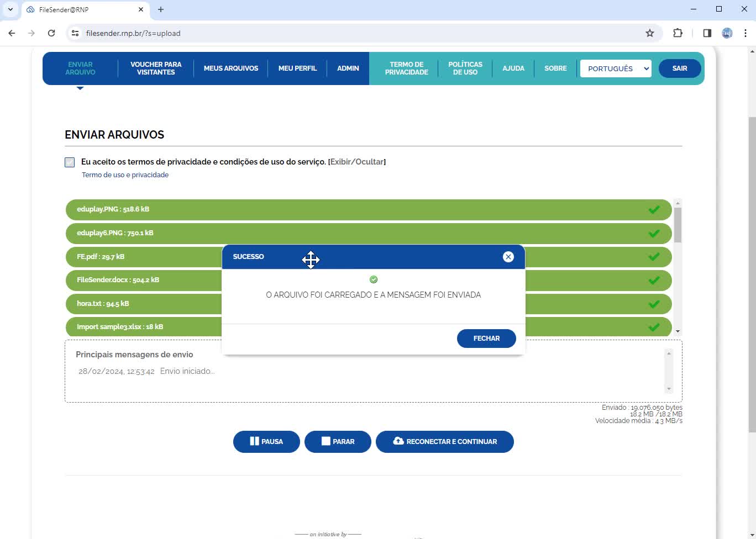Click the '18.2 MB /18.2 MB' text
Viewport: 756px width, 539px height.
(x=656, y=414)
